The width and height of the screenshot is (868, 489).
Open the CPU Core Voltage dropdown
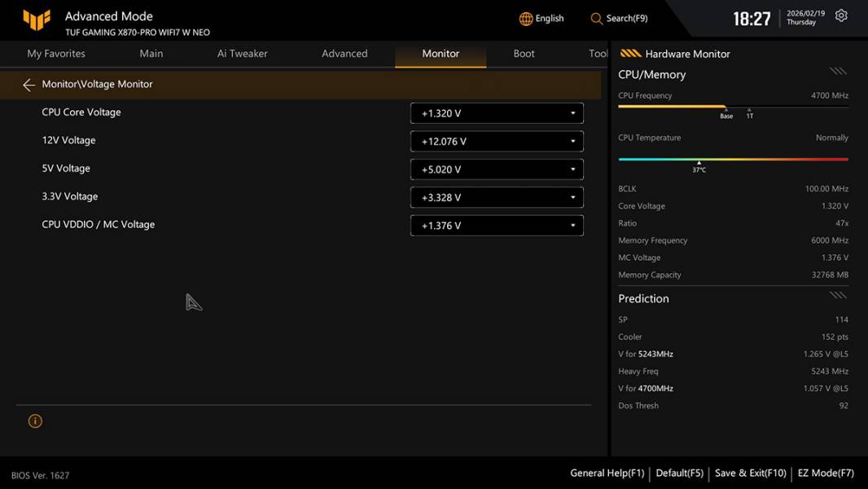tap(497, 113)
